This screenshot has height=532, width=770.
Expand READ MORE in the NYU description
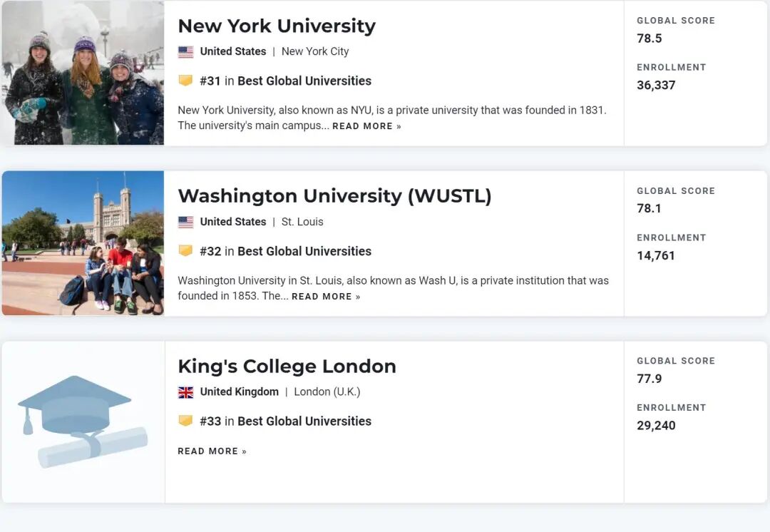366,126
